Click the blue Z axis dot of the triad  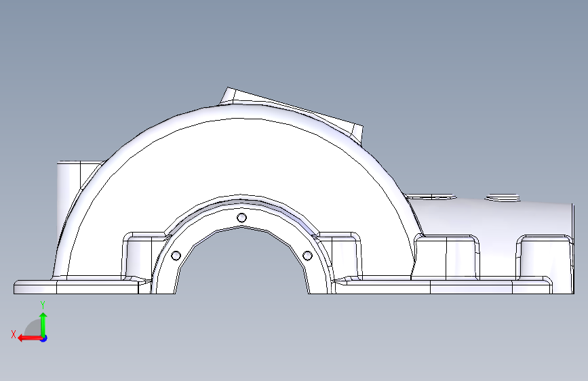tap(44, 338)
